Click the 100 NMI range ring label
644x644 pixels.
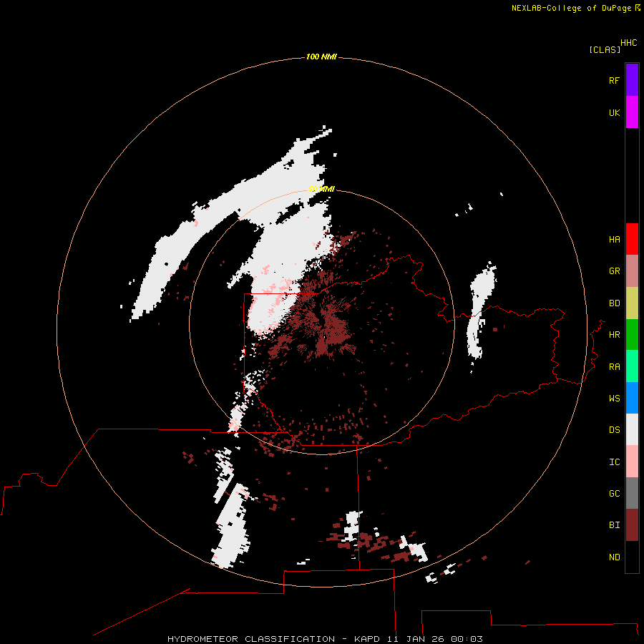pos(321,57)
